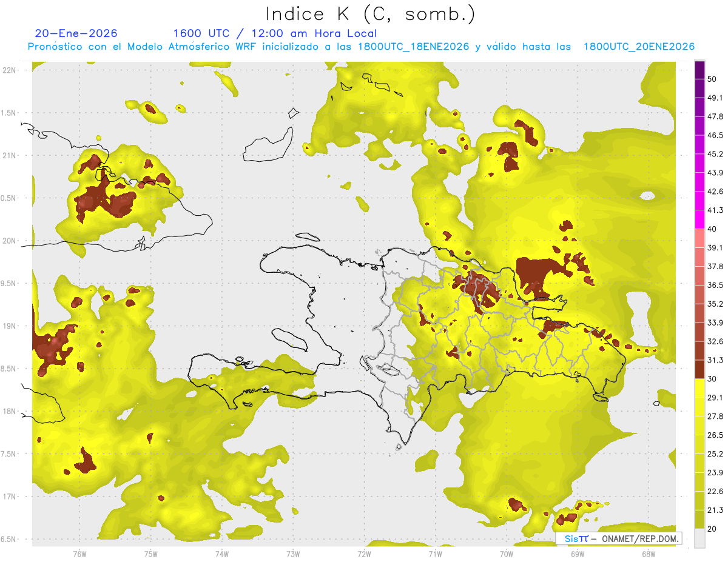Click the bright yellow color bar segment between 29.1 and 30
Screen dimensions: 728x562
pos(699,388)
